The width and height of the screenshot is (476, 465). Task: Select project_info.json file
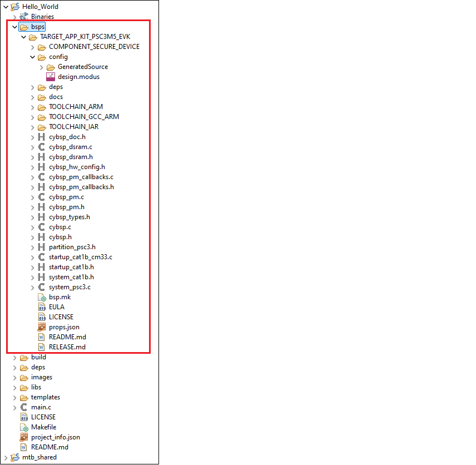(x=55, y=437)
